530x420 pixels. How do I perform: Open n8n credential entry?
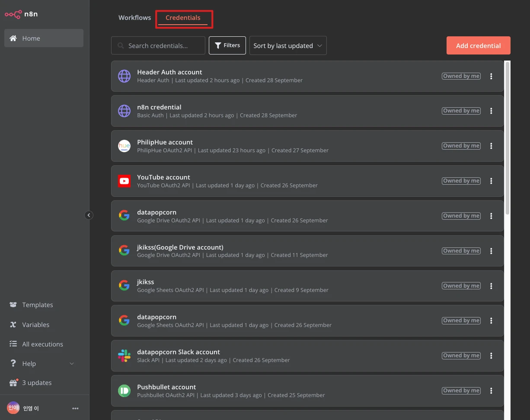coord(307,111)
